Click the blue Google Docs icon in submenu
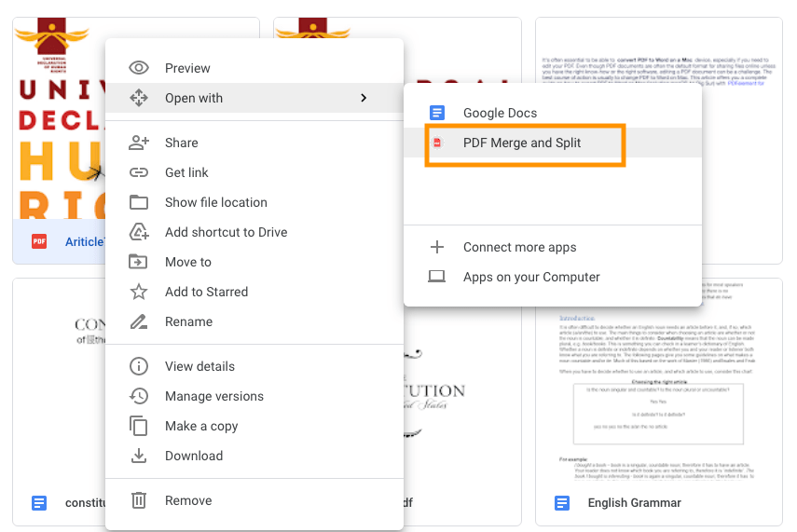Image resolution: width=797 pixels, height=532 pixels. coord(436,113)
